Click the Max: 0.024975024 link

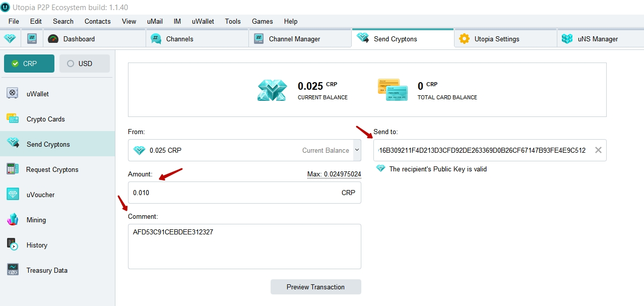(x=334, y=174)
